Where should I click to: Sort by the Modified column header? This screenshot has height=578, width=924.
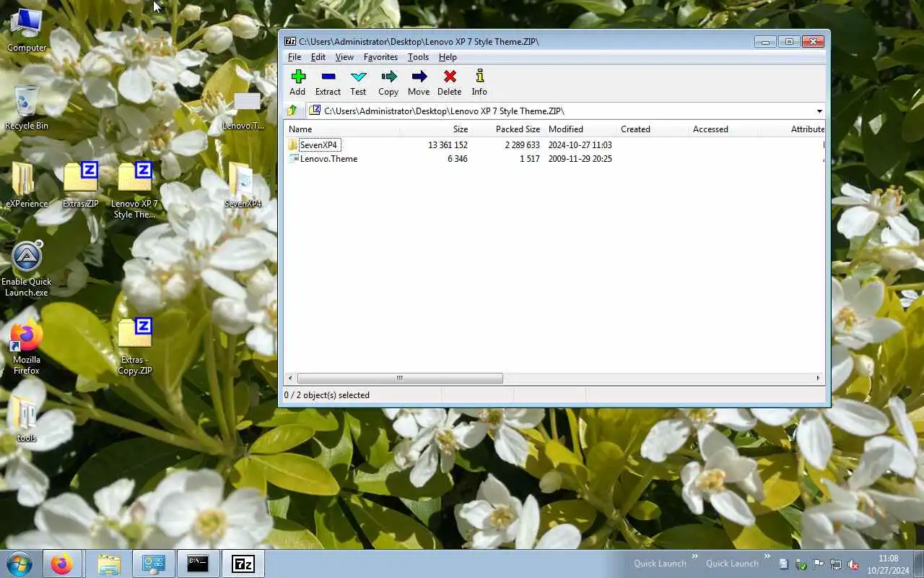coord(580,129)
